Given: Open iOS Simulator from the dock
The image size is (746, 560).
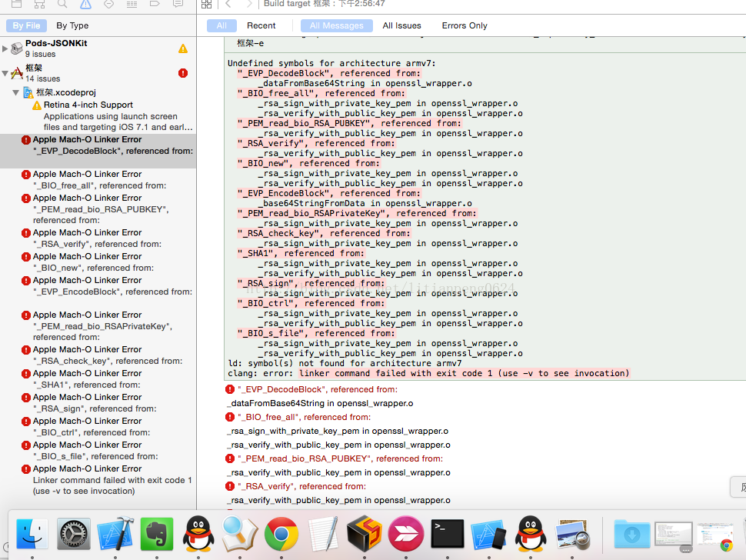Looking at the screenshot, I should (488, 534).
